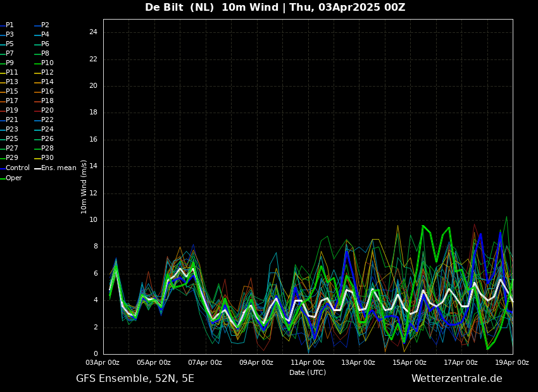Click the 11Apr 00z date tick label
This screenshot has height=392, width=538.
click(x=308, y=363)
